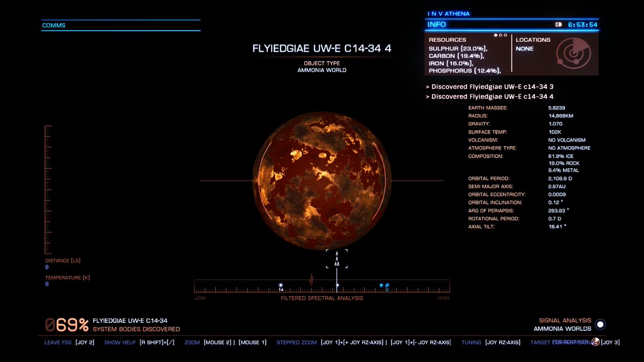Click the HIGH end of spectrum scale
The image size is (644, 362).
pyautogui.click(x=444, y=298)
